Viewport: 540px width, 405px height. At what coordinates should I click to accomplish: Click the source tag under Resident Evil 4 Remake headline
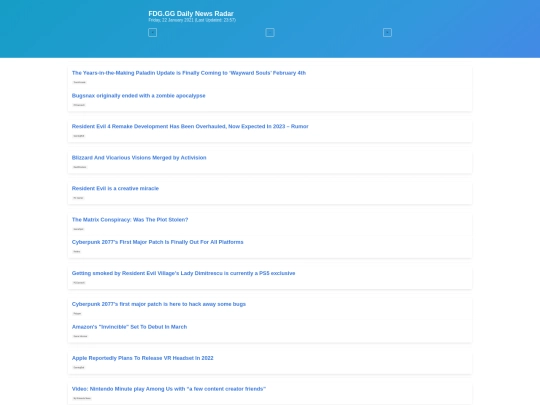click(x=79, y=136)
